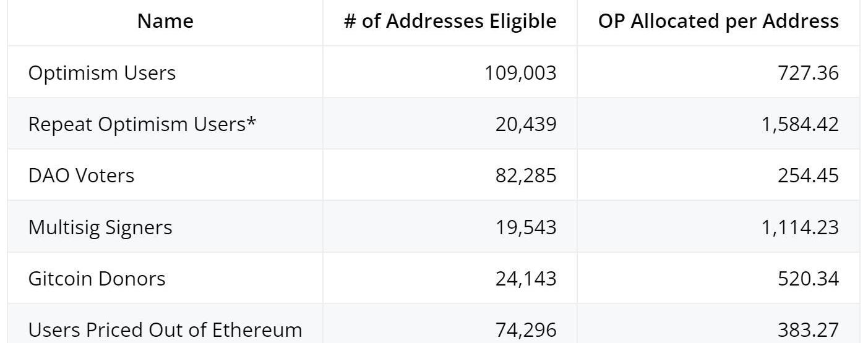Select the Gitcoin Donors row name

coord(97,279)
